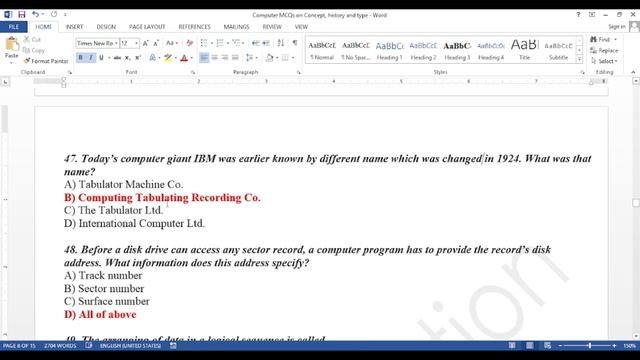Center align the paragraph

pos(214,58)
